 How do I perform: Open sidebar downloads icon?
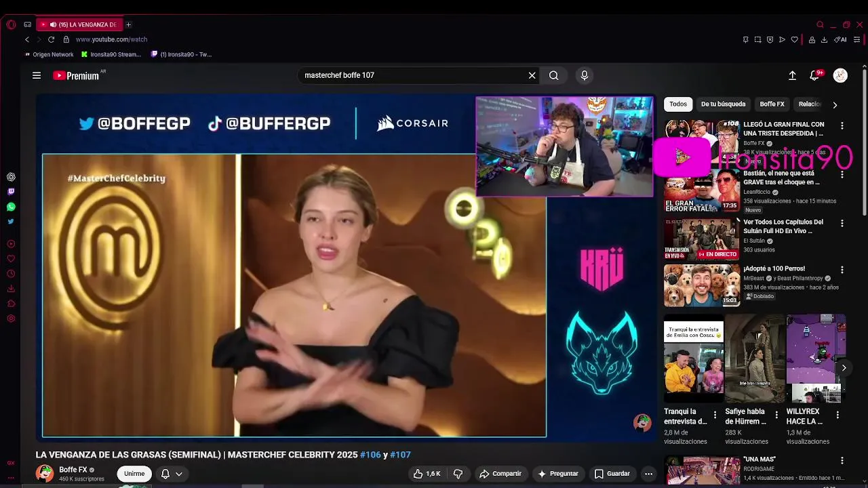(11, 289)
